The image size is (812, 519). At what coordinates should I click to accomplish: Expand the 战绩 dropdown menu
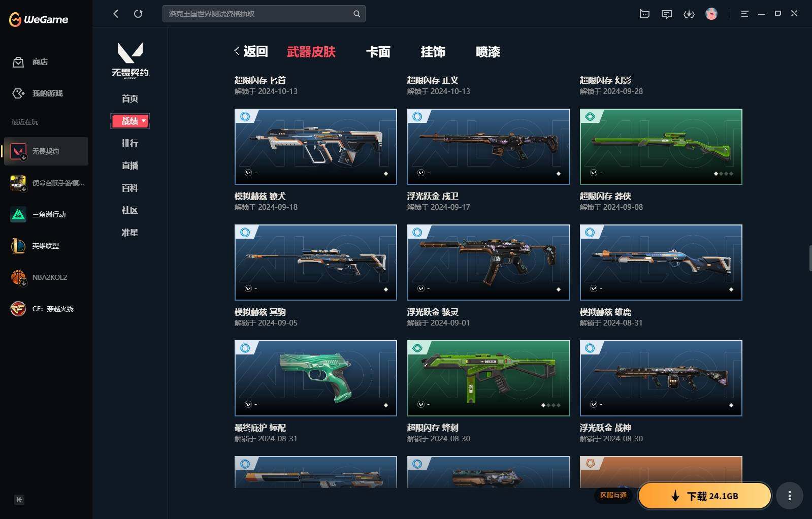click(x=130, y=121)
